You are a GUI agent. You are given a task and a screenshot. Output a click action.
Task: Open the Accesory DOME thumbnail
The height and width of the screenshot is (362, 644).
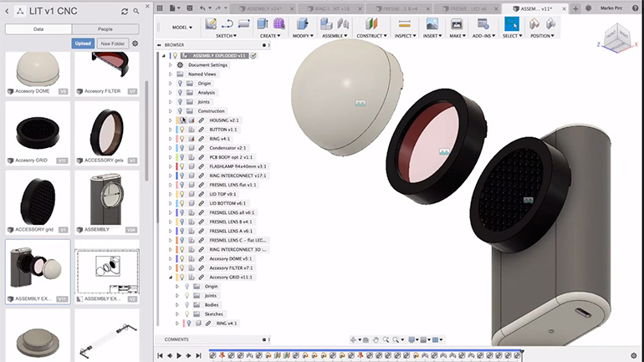tap(38, 70)
